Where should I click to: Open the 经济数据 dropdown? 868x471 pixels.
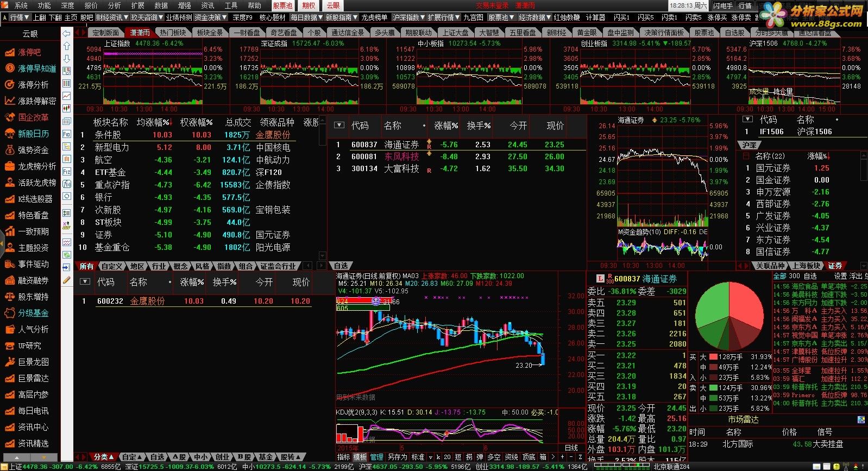tap(534, 17)
